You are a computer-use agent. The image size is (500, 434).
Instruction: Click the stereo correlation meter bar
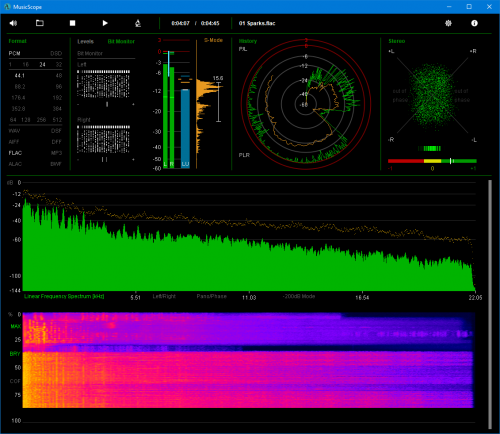coord(432,161)
